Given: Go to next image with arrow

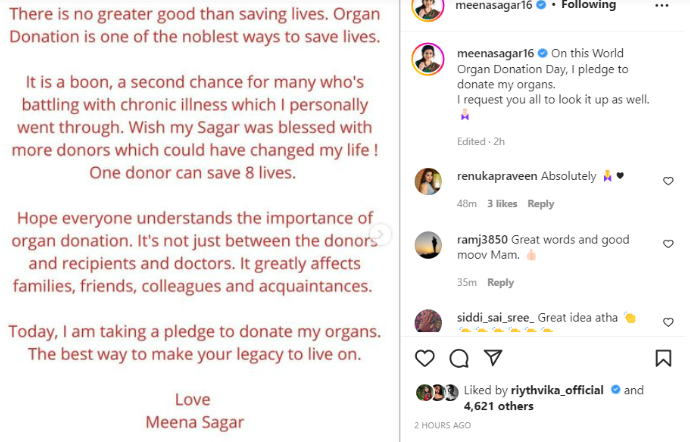Looking at the screenshot, I should pos(379,234).
